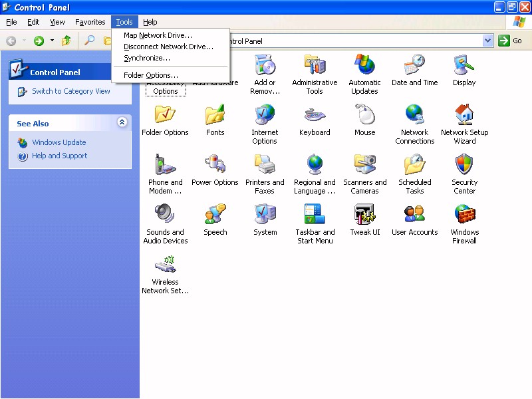Open Printers and Faxes
532x399 pixels.
(265, 174)
